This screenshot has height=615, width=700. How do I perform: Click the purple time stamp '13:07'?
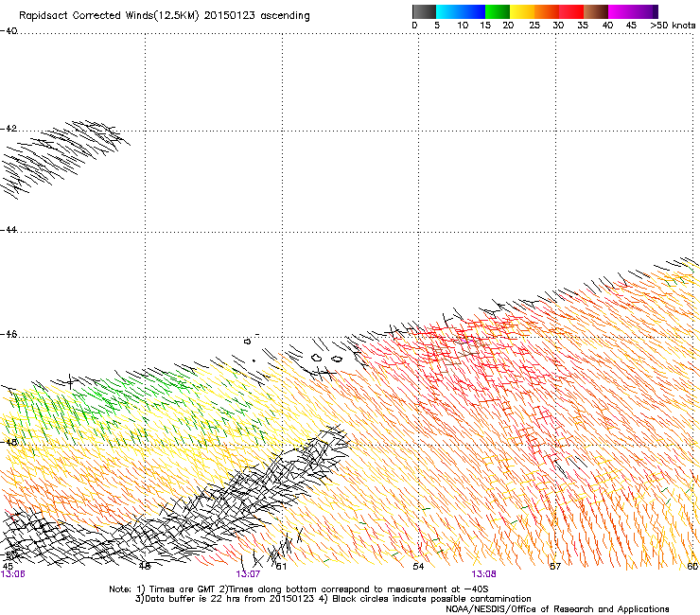click(248, 574)
